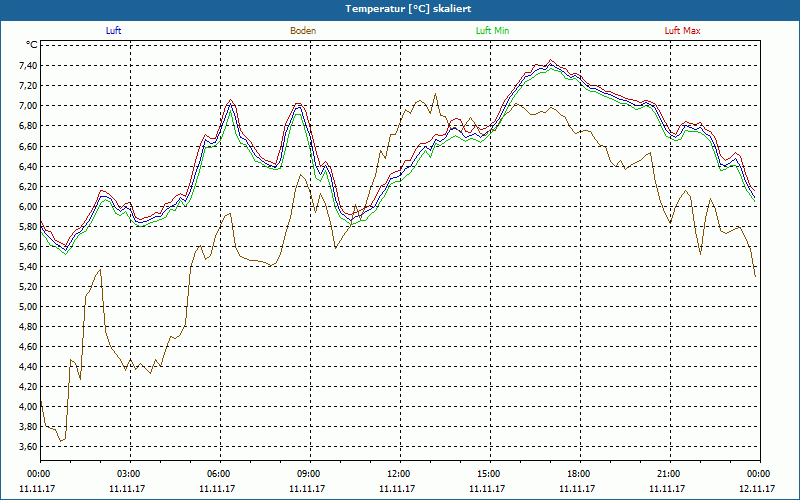The height and width of the screenshot is (500, 800).
Task: Click the 4,20 value on the y-axis
Action: click(x=29, y=387)
